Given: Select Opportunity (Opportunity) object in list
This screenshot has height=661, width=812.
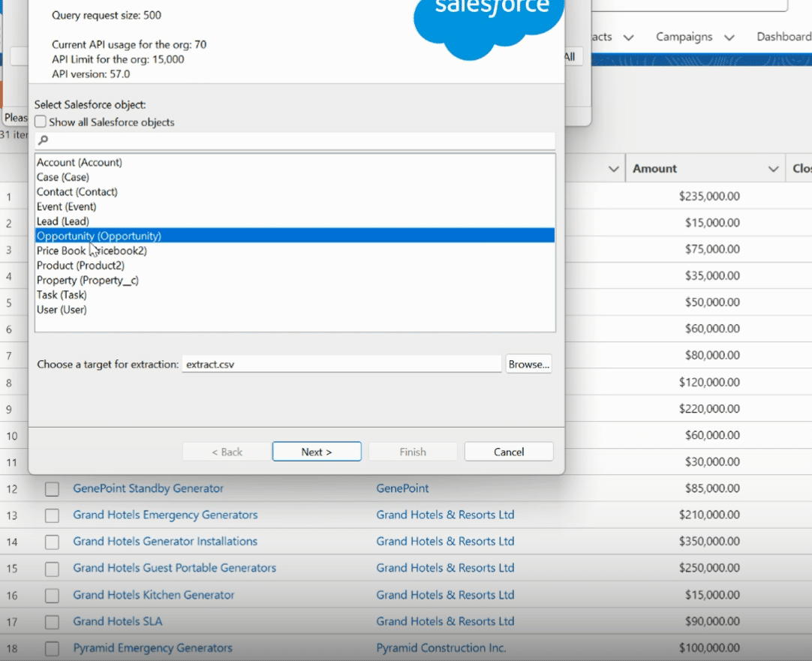Looking at the screenshot, I should coord(295,236).
